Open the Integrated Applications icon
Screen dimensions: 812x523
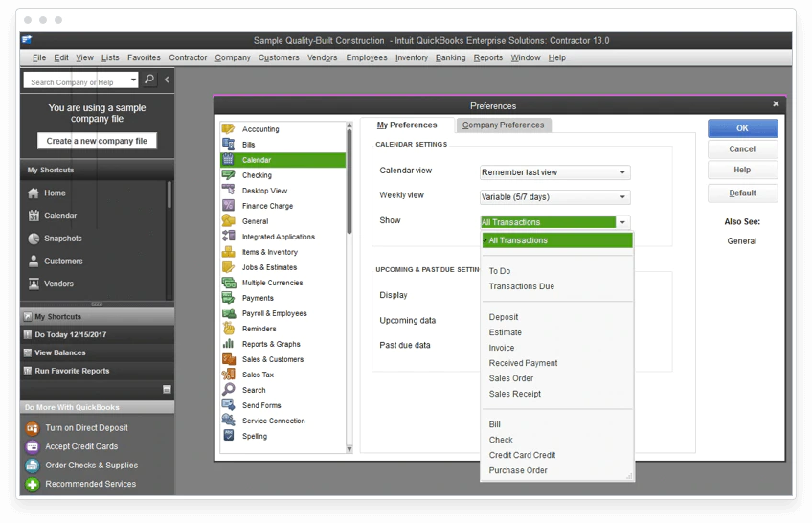point(228,237)
